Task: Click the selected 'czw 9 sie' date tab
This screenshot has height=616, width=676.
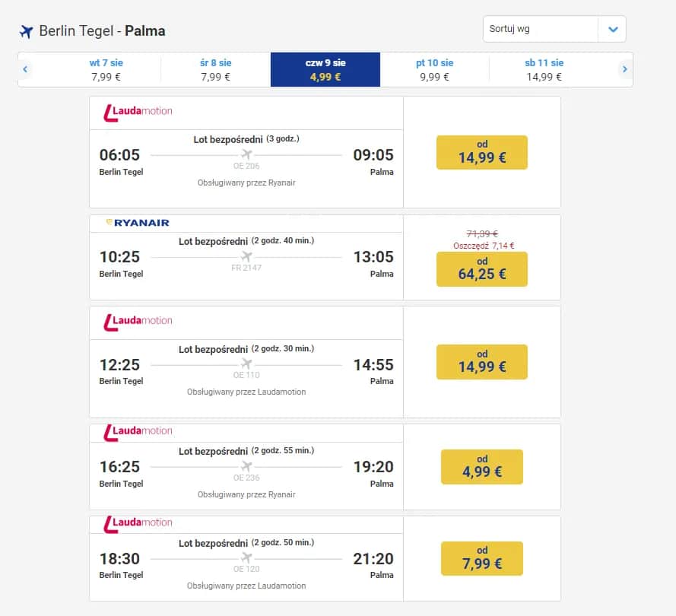Action: click(325, 69)
